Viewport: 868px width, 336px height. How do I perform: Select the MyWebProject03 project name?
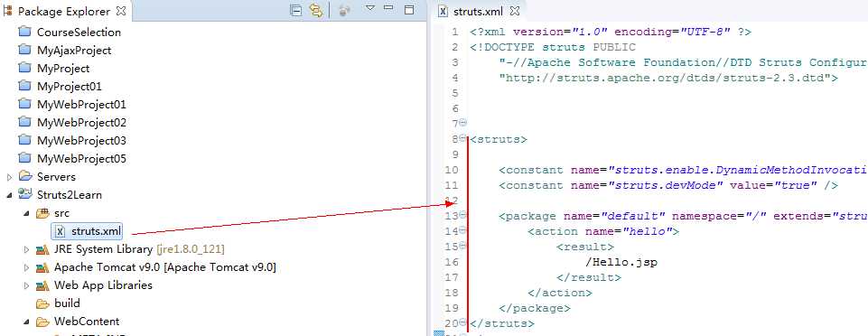coord(81,141)
